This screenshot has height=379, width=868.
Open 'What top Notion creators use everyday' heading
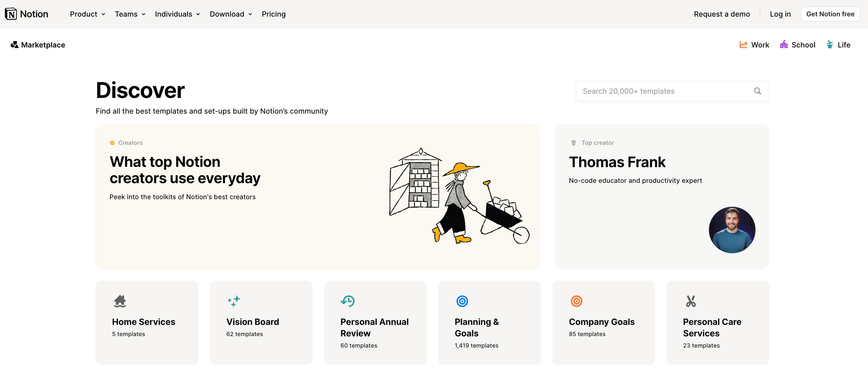(x=185, y=170)
